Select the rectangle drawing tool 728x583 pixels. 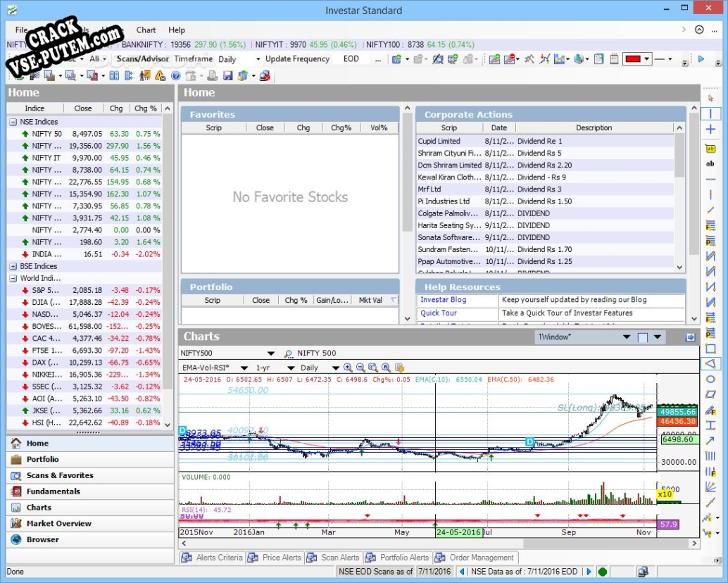pos(710,349)
